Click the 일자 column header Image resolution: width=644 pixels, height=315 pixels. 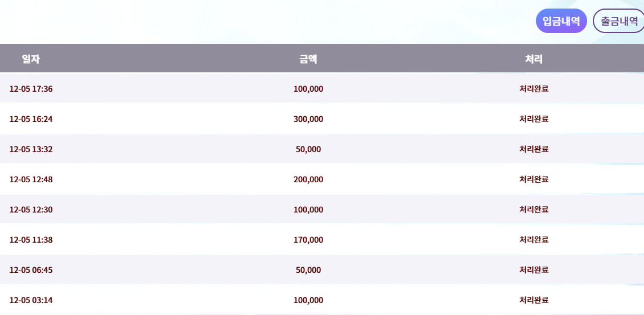click(x=31, y=59)
